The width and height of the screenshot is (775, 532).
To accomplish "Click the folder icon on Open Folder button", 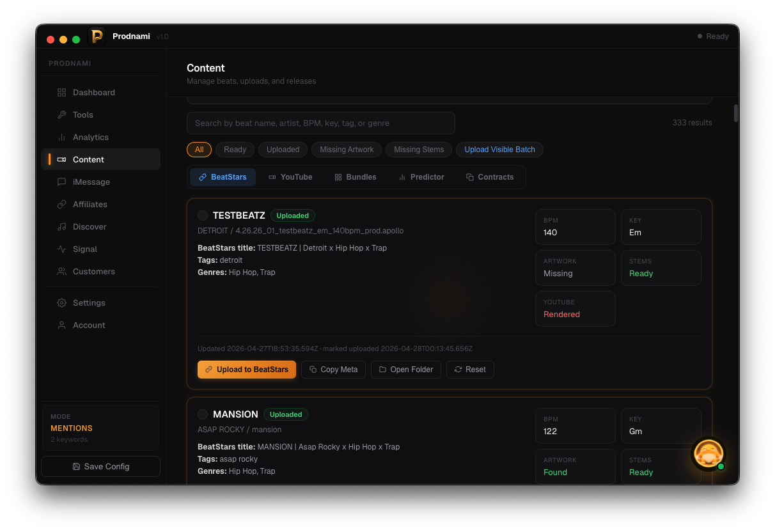I will pos(382,370).
